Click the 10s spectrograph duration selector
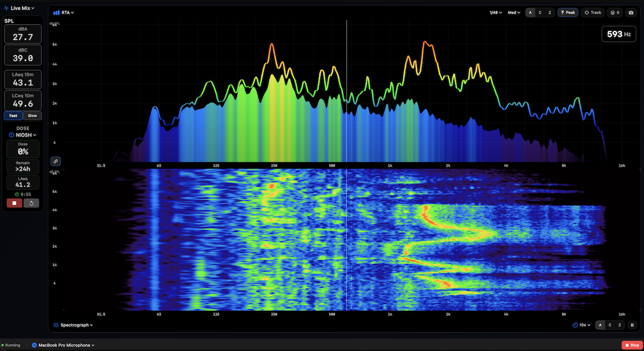Viewport: 644px width, 351px height. (x=582, y=325)
